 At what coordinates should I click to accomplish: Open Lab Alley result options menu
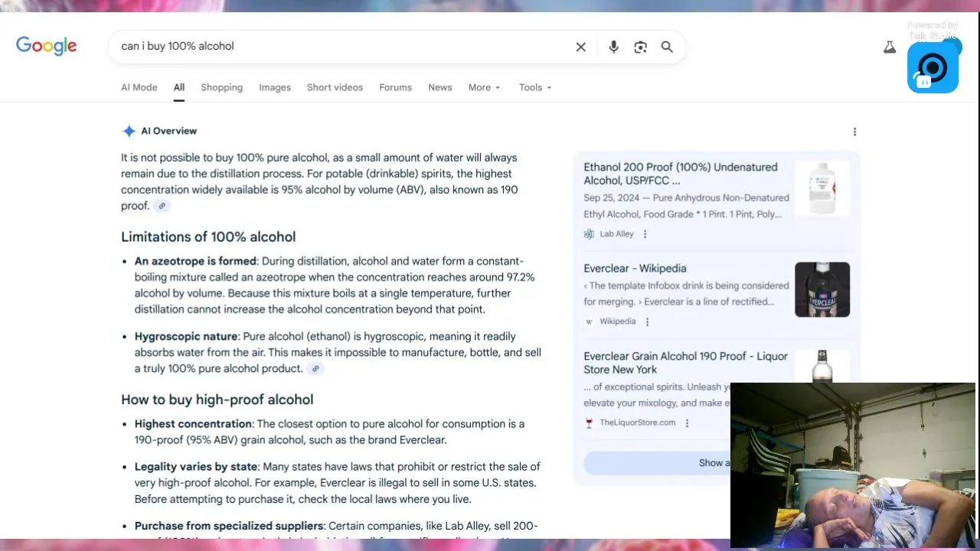pyautogui.click(x=645, y=234)
